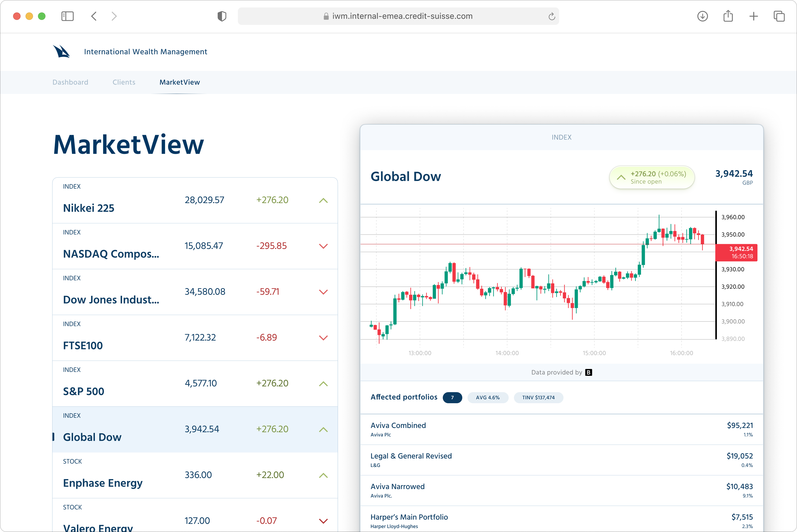The image size is (797, 532).
Task: Switch to the Dashboard tab
Action: tap(70, 82)
